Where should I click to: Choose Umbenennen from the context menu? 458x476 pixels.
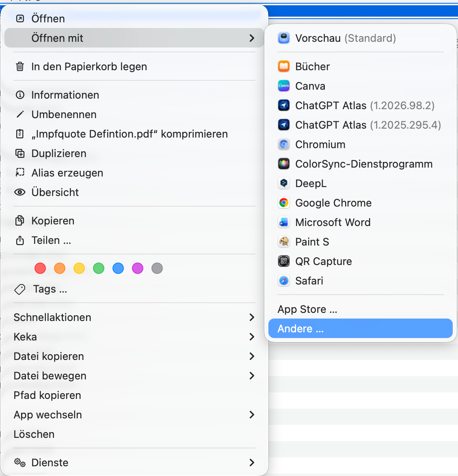click(x=134, y=114)
